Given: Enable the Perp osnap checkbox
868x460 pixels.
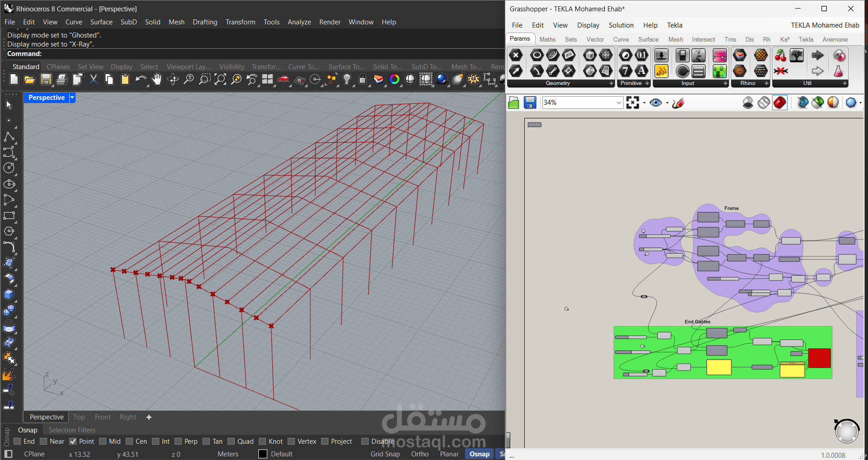Looking at the screenshot, I should pos(178,441).
